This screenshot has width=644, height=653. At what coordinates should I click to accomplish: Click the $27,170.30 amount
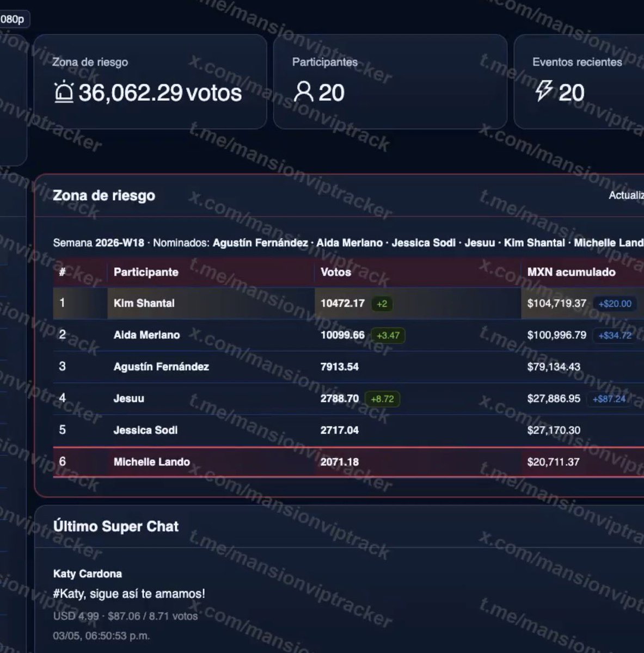coord(554,430)
